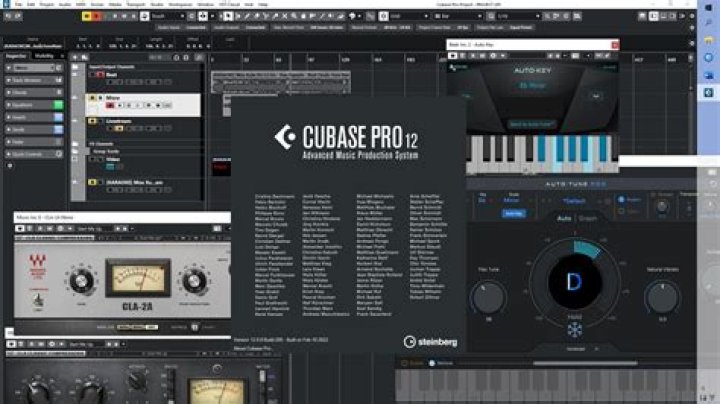The width and height of the screenshot is (720, 404).
Task: Select the Modern radio option in Auto-Tune
Action: pos(621,200)
